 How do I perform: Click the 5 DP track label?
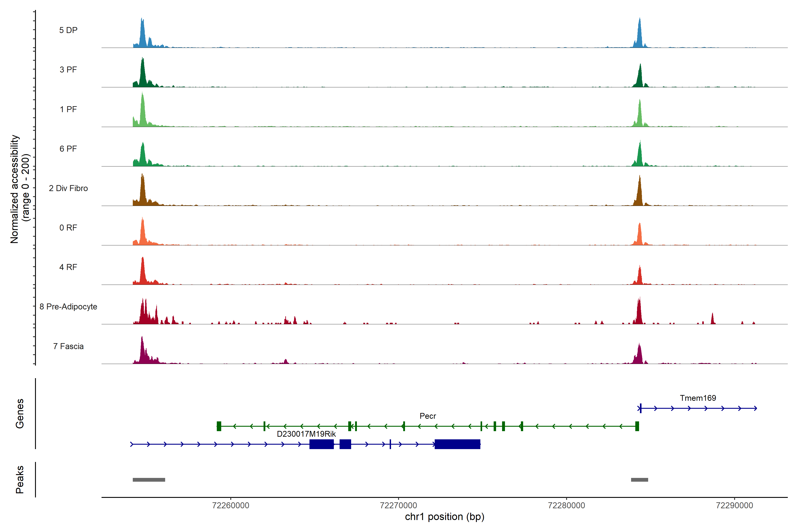click(68, 30)
